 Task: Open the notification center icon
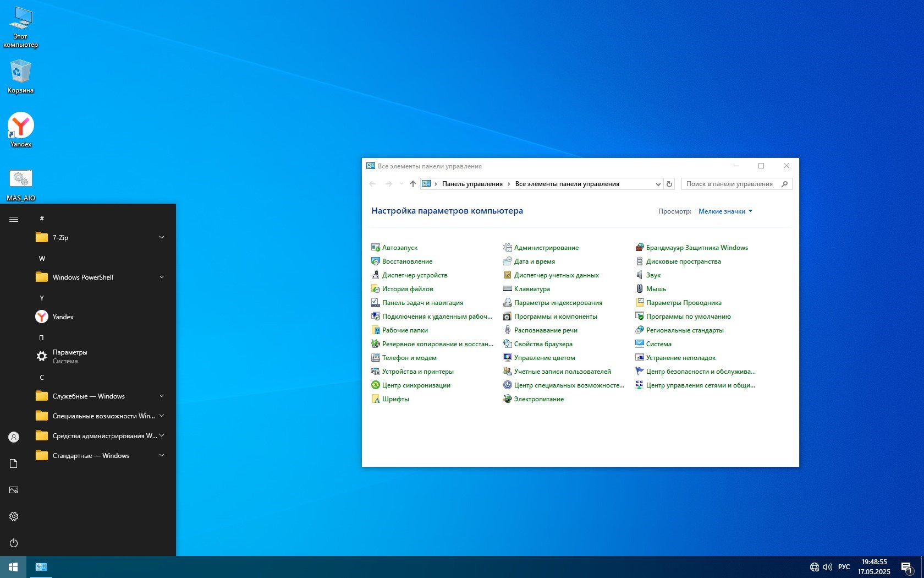[x=906, y=567]
